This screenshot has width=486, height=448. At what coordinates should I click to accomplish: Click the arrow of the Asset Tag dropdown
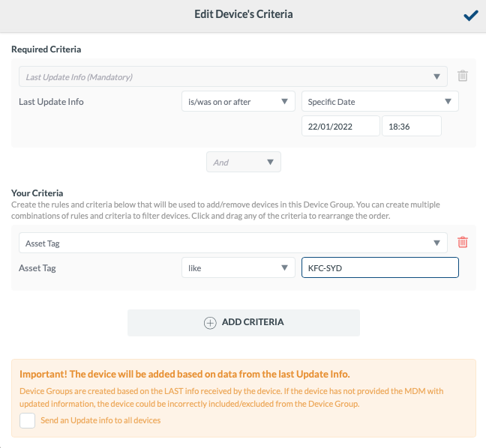coord(436,243)
